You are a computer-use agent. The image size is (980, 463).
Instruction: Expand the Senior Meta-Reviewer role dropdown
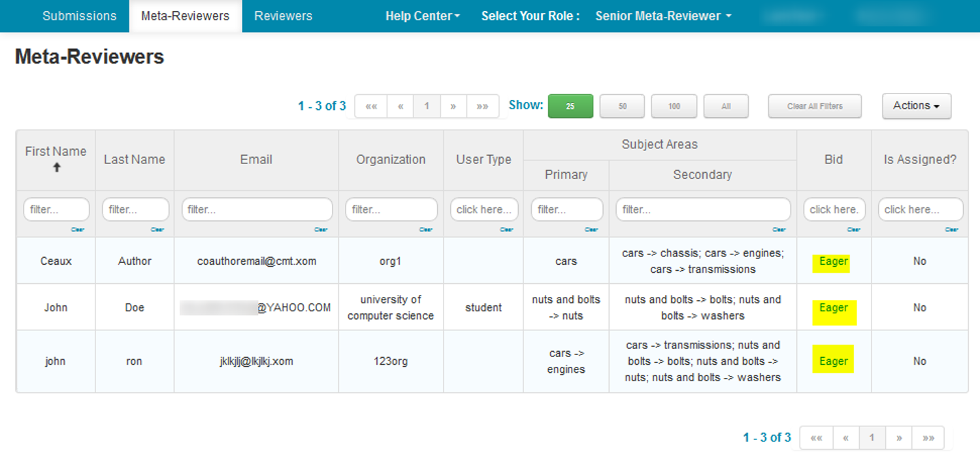(x=663, y=16)
